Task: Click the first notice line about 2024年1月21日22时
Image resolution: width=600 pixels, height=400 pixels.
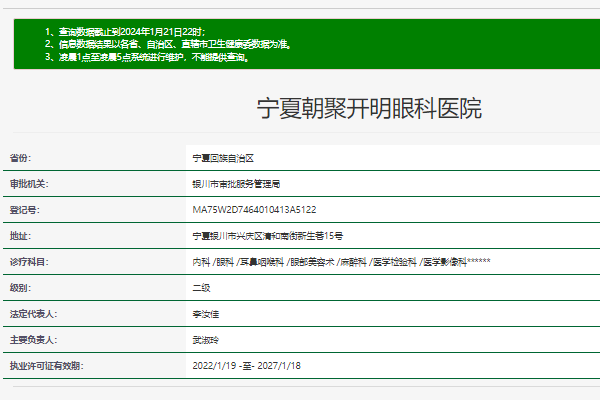Action: click(125, 32)
